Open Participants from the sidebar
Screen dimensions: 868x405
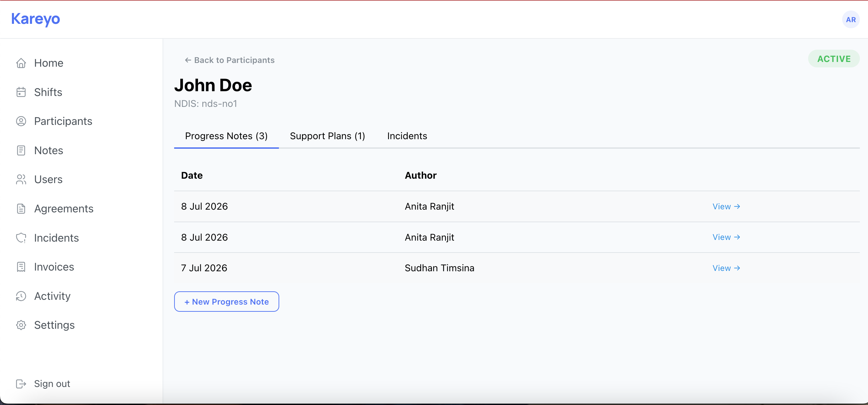pos(63,121)
